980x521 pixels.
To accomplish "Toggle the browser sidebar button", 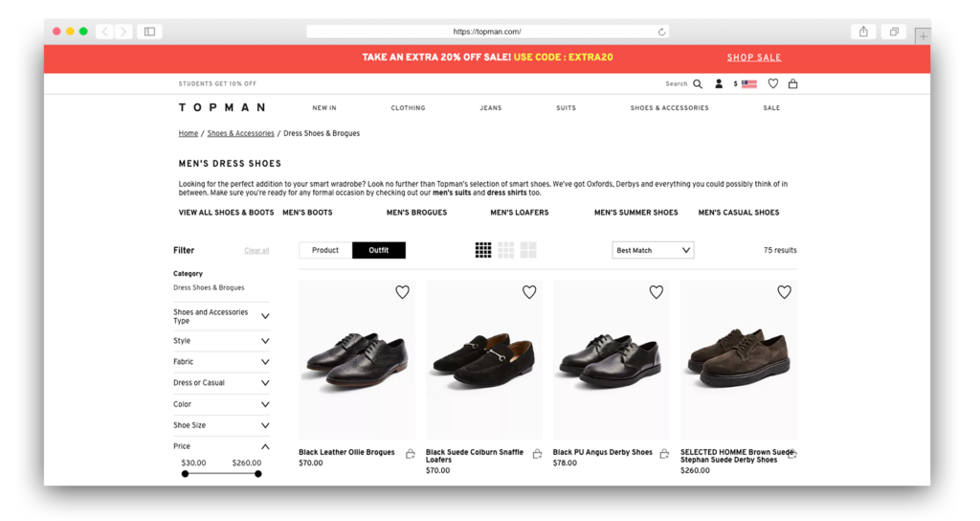I will (x=150, y=32).
